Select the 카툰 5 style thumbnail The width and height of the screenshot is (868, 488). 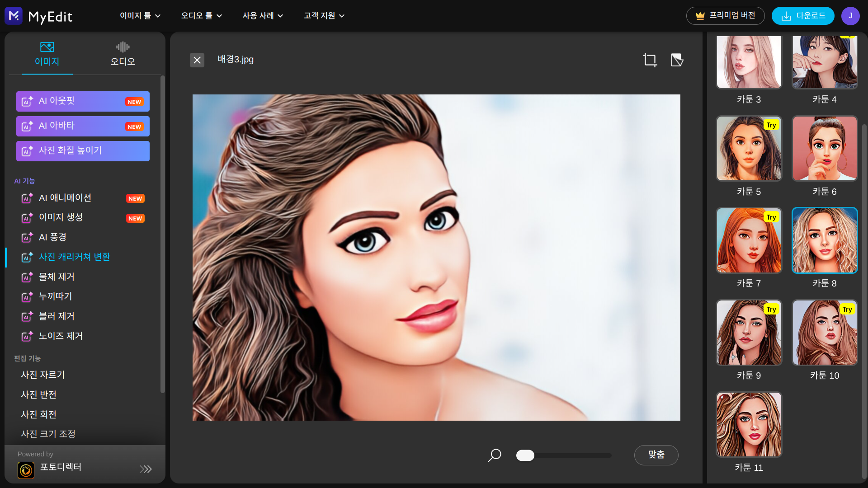(749, 149)
